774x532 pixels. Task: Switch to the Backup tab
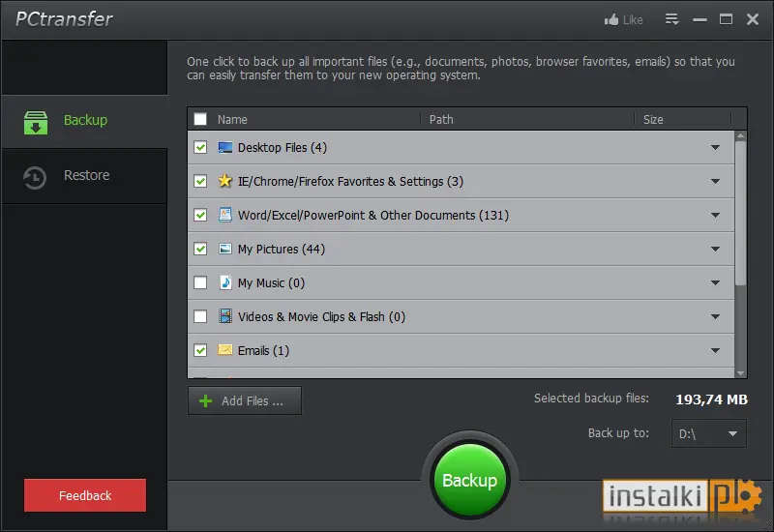click(x=84, y=122)
